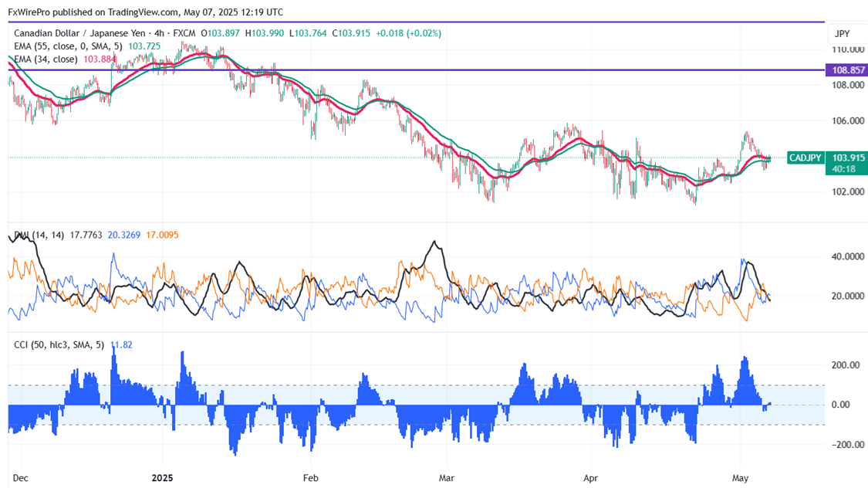Click the purple 108.857 price level label
The width and height of the screenshot is (868, 488).
tap(846, 70)
